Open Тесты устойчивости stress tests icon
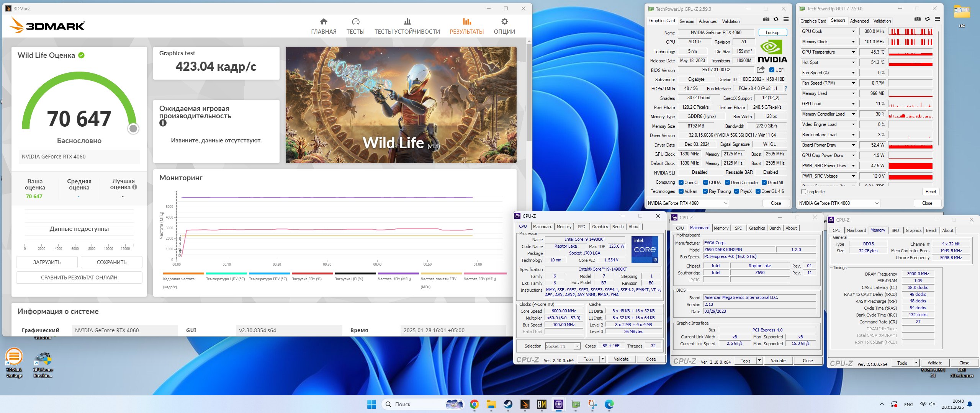 [407, 21]
